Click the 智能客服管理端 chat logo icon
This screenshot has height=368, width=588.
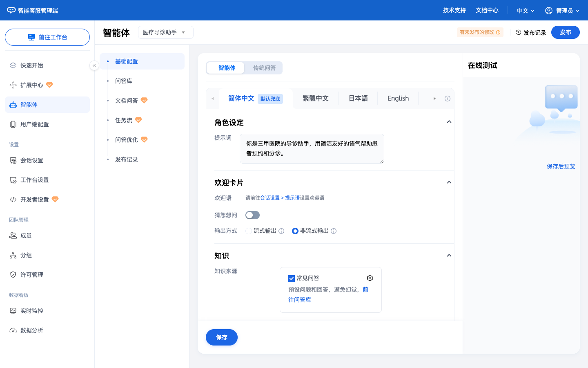pos(11,10)
